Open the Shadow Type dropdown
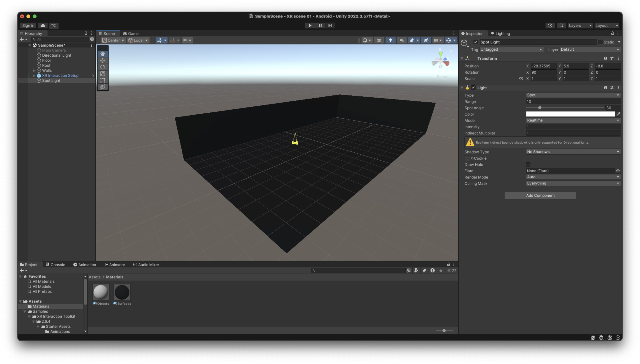 [x=573, y=152]
